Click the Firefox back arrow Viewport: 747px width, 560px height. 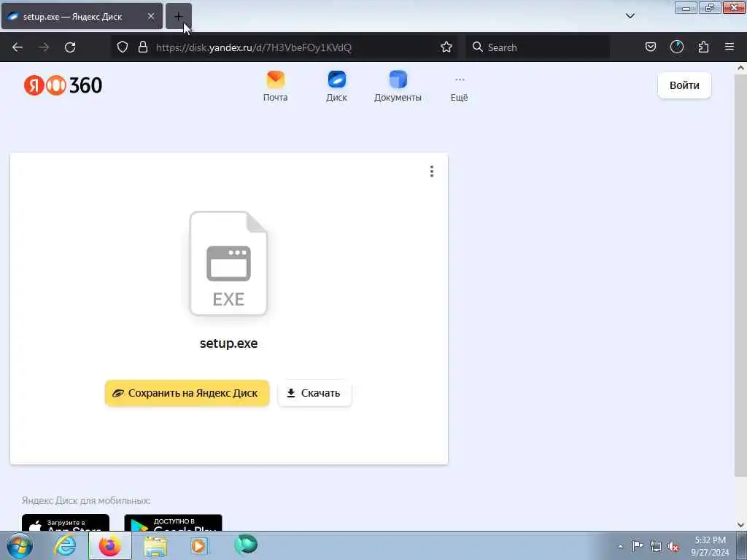click(x=18, y=47)
